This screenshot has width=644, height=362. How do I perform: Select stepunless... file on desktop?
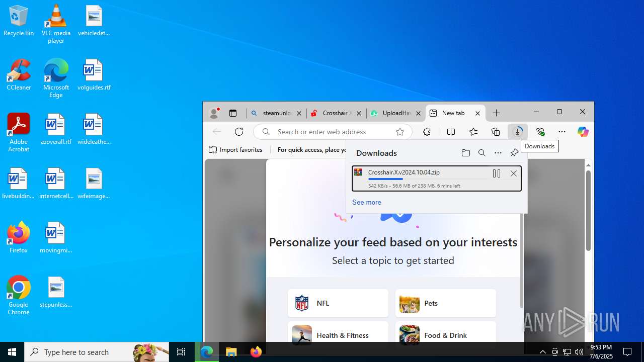[56, 293]
